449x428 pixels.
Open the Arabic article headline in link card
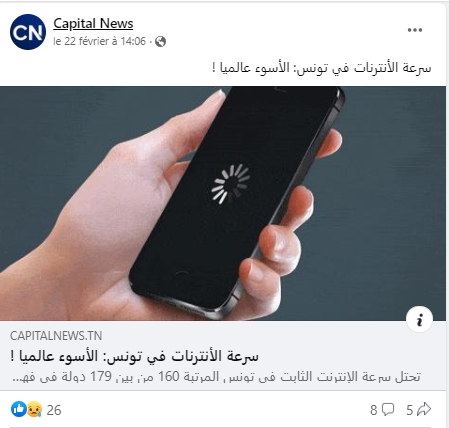(x=134, y=356)
